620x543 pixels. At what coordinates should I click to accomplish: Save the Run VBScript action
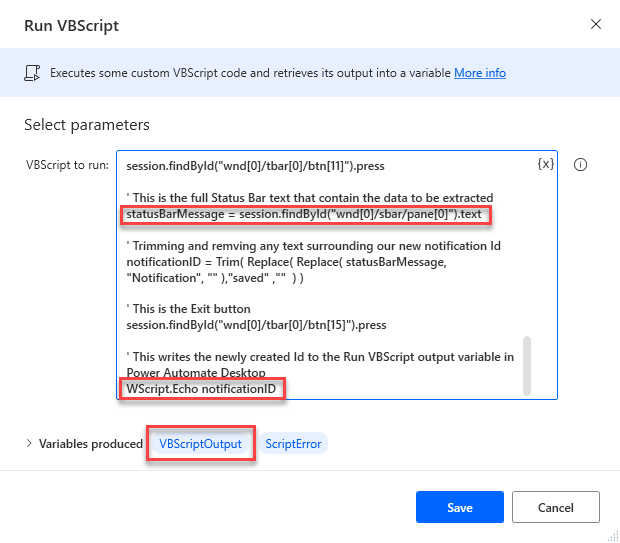(x=459, y=507)
